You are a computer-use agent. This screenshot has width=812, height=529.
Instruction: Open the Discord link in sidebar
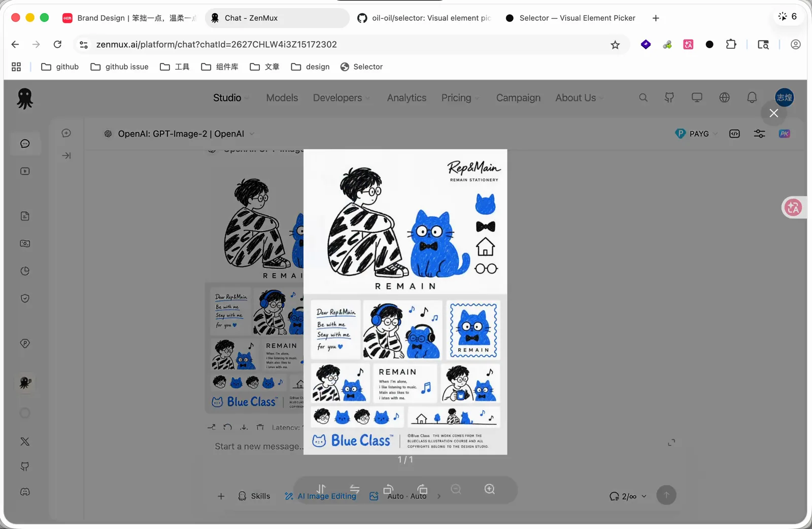(25, 492)
